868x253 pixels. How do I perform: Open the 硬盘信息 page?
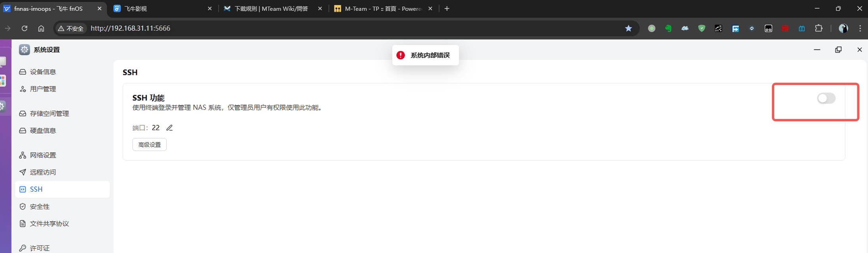point(43,130)
